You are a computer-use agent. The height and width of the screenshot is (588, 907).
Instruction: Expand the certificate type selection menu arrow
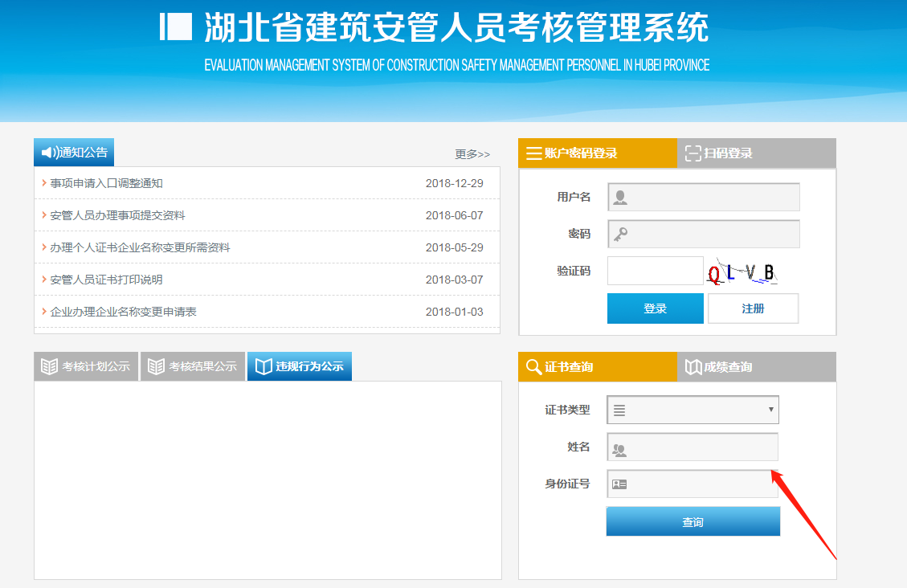770,410
